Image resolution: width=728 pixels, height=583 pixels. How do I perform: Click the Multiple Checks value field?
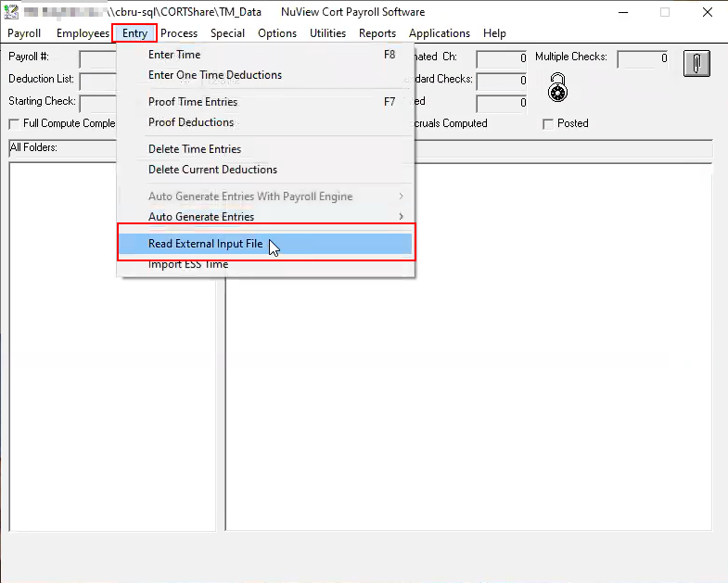pyautogui.click(x=643, y=59)
